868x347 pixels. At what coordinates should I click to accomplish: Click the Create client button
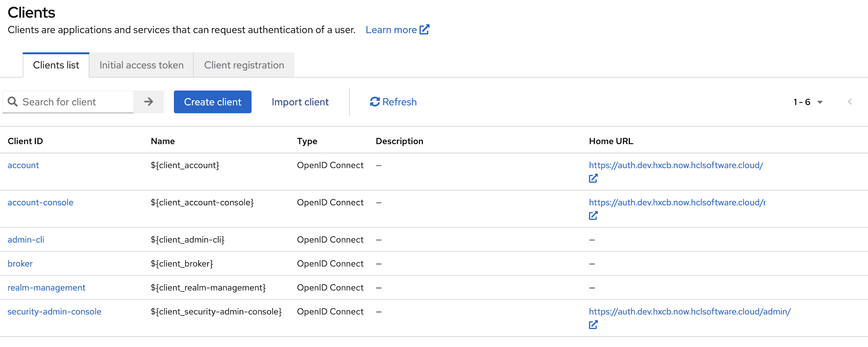[x=212, y=102]
